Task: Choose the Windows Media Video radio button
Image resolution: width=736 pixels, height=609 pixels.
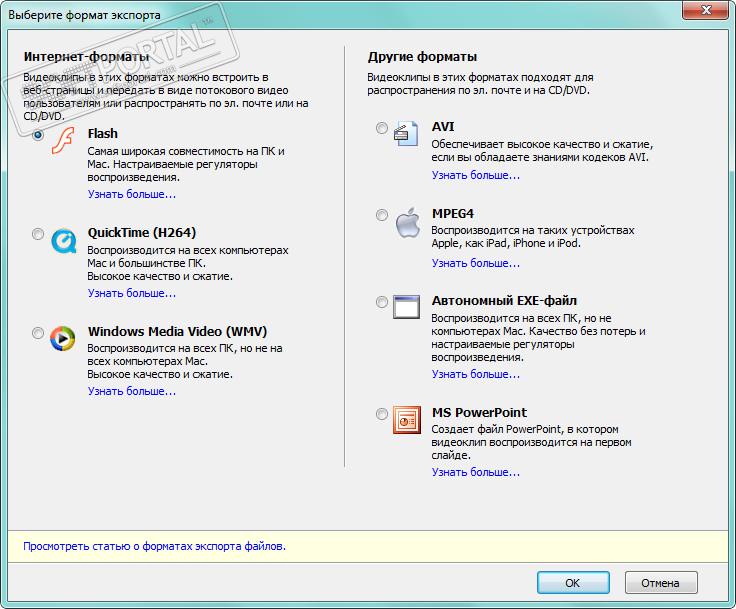Action: tap(38, 333)
